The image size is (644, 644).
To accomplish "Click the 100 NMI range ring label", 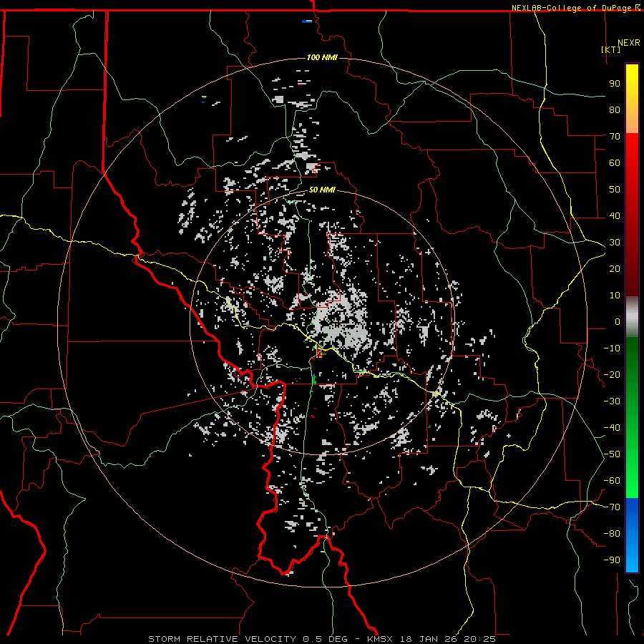I will pyautogui.click(x=322, y=57).
